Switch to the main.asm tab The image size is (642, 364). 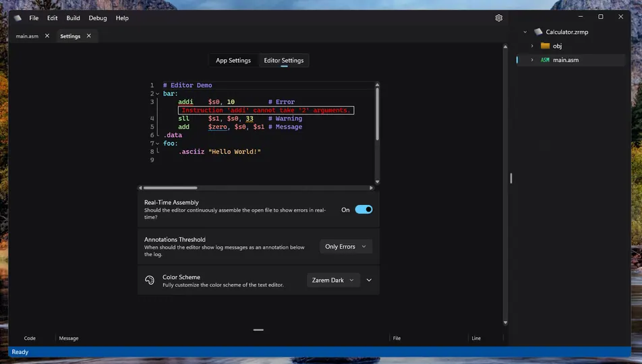tap(27, 36)
